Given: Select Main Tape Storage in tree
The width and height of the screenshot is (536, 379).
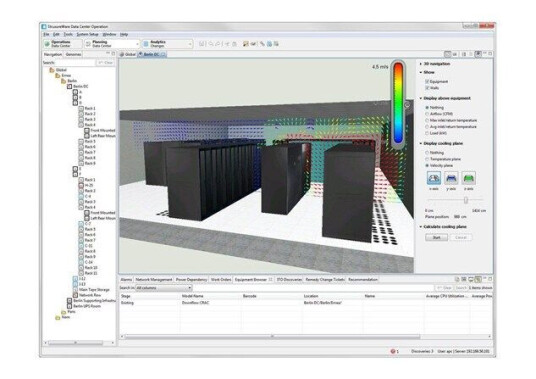Looking at the screenshot, I should coord(94,289).
